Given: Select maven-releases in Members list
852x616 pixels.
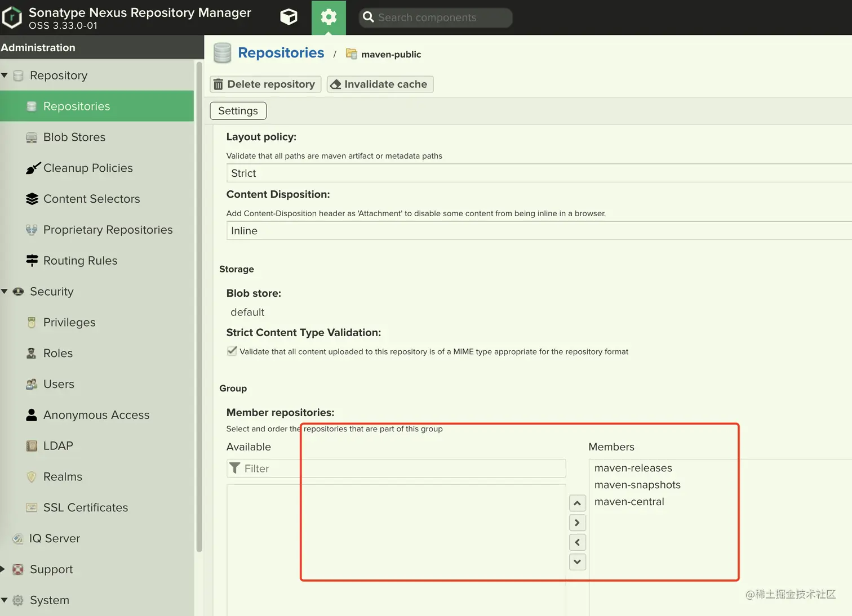Looking at the screenshot, I should (x=633, y=468).
